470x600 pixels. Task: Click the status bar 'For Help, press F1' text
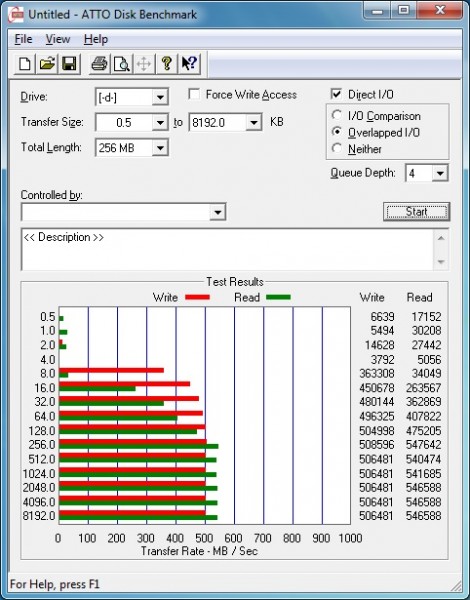[x=54, y=584]
